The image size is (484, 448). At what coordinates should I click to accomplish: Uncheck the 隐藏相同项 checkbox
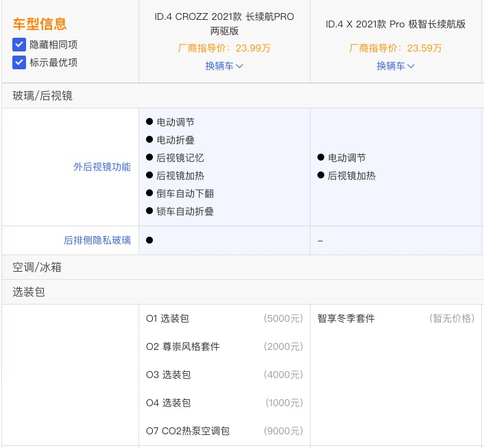click(x=19, y=45)
